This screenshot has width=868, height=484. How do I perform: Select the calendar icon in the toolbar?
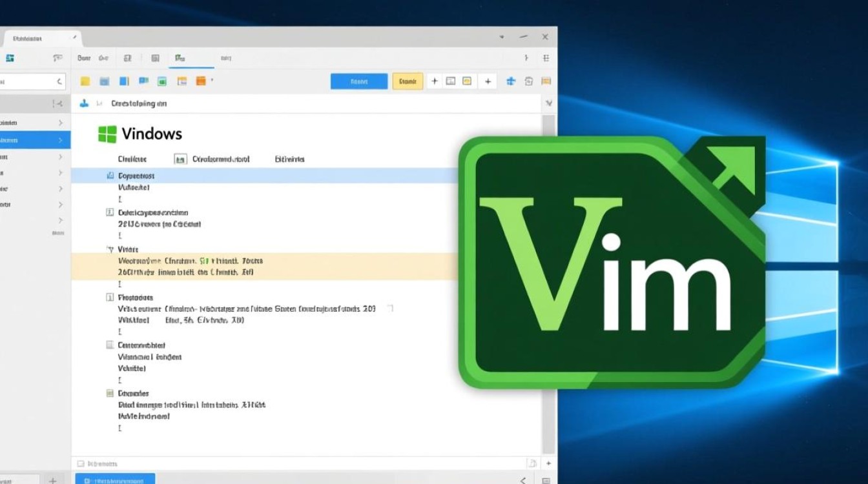(181, 81)
